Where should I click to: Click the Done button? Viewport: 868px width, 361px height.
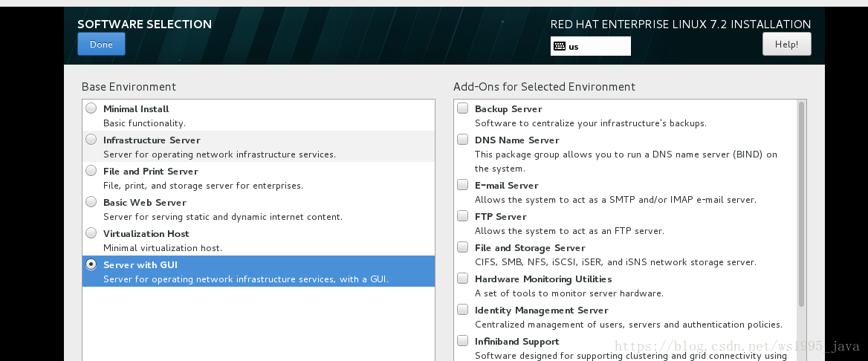click(x=101, y=44)
